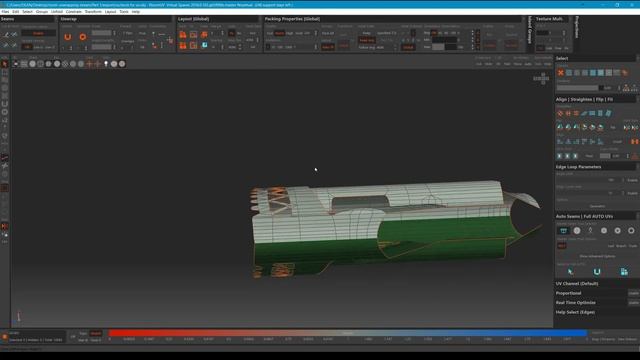
Task: Click Show Advanced Options in Auto Seams
Action: click(597, 256)
